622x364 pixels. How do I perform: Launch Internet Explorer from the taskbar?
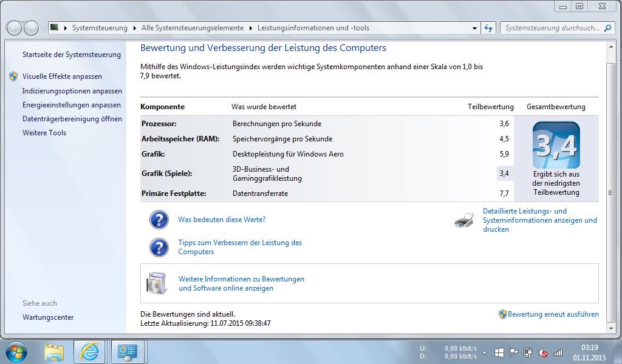[89, 352]
